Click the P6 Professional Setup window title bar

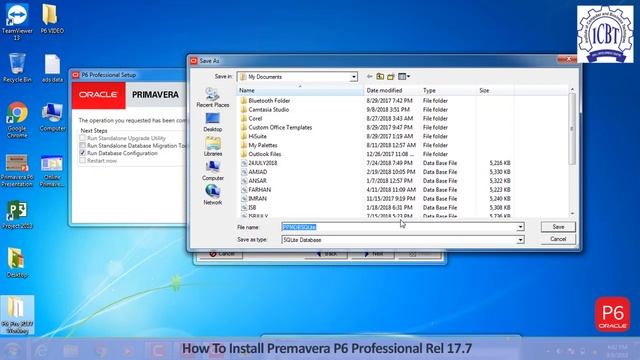129,75
